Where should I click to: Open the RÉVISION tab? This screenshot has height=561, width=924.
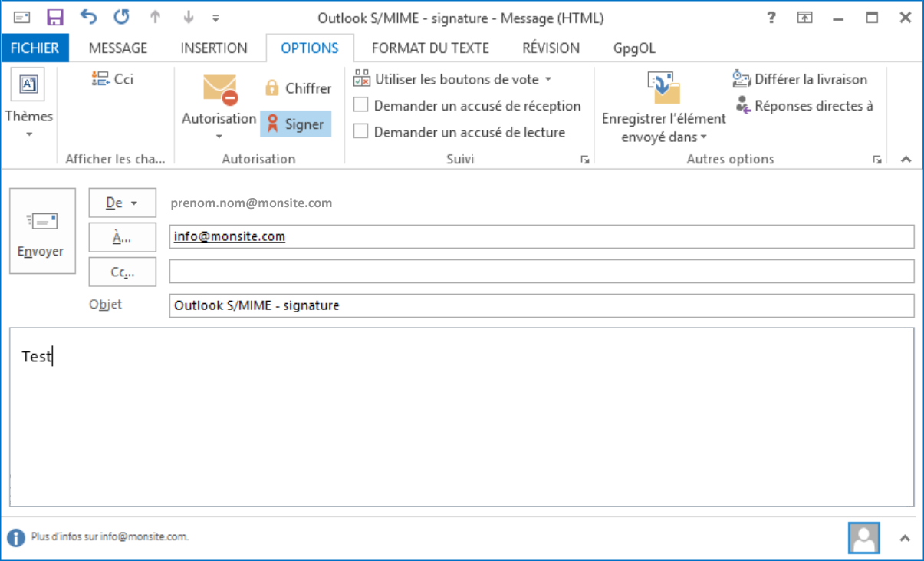pos(551,48)
